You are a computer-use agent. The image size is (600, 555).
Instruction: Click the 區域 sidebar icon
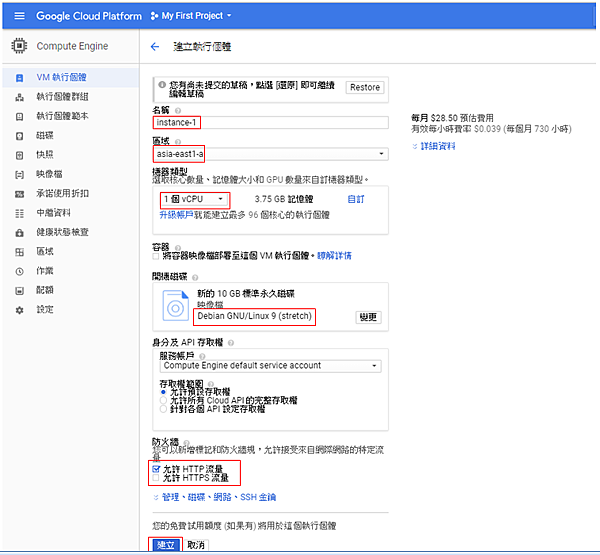point(19,252)
